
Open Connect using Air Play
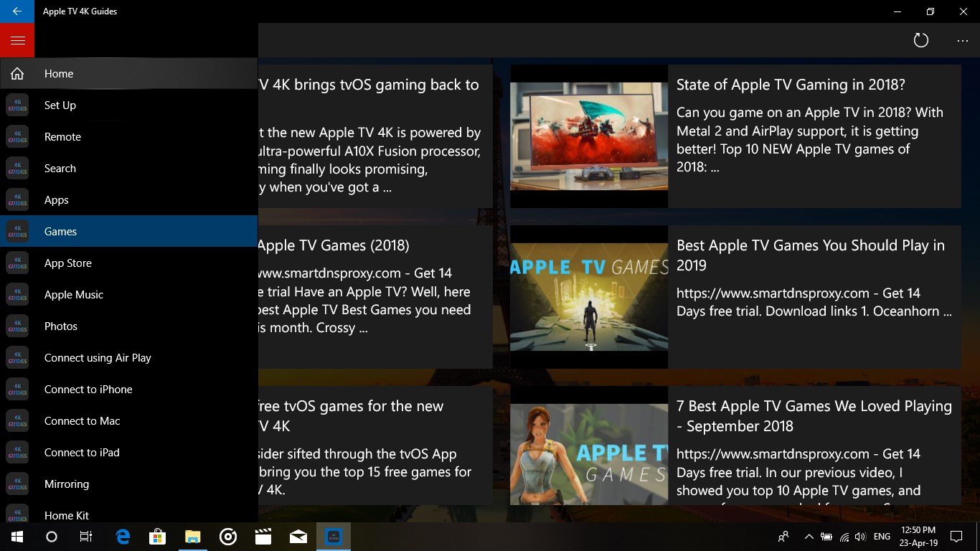(x=129, y=357)
